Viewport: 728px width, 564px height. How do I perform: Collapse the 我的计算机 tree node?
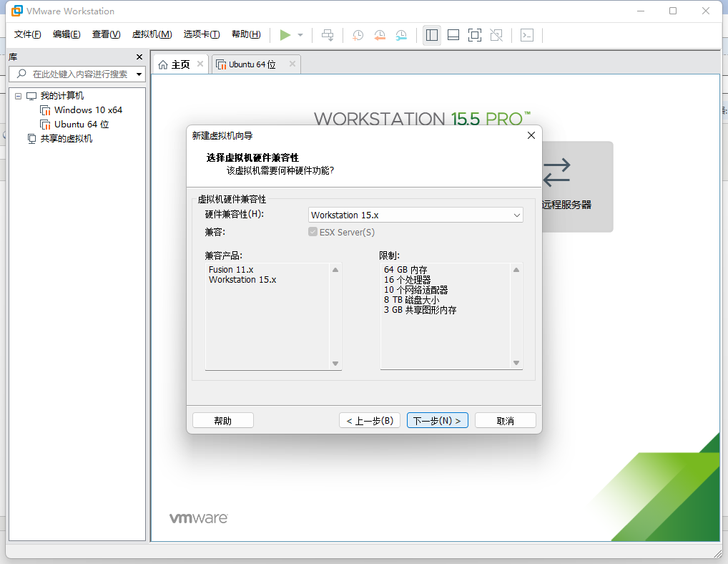coord(18,96)
